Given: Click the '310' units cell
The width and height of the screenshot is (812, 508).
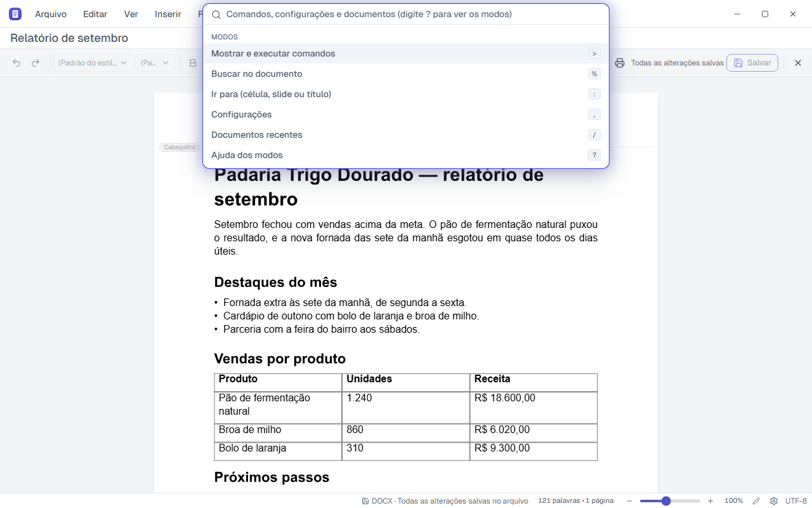Looking at the screenshot, I should (x=406, y=451).
